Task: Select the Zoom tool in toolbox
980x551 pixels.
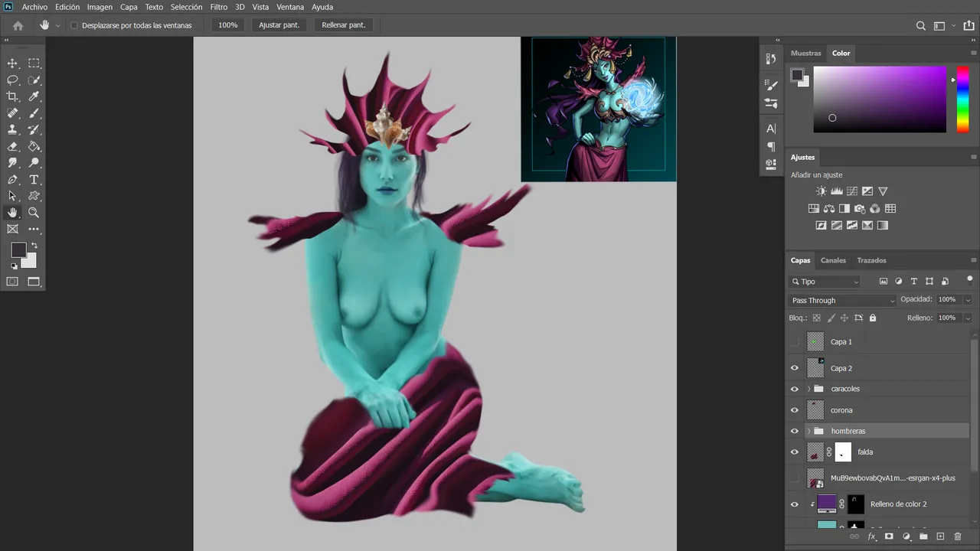Action: [34, 213]
